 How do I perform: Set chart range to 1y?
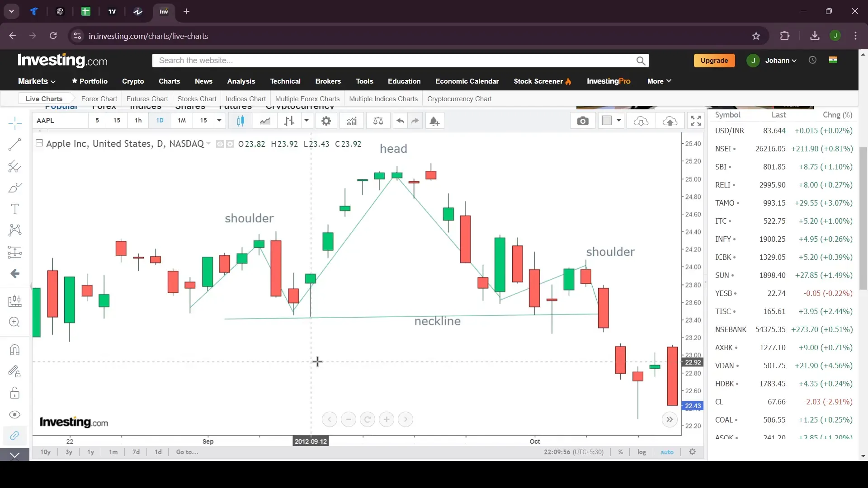90,452
